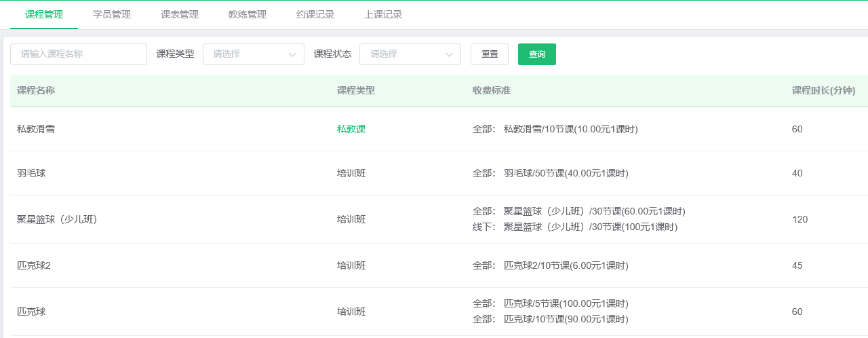The image size is (868, 338).
Task: Click the 课程时长(分钟) column header
Action: [824, 90]
